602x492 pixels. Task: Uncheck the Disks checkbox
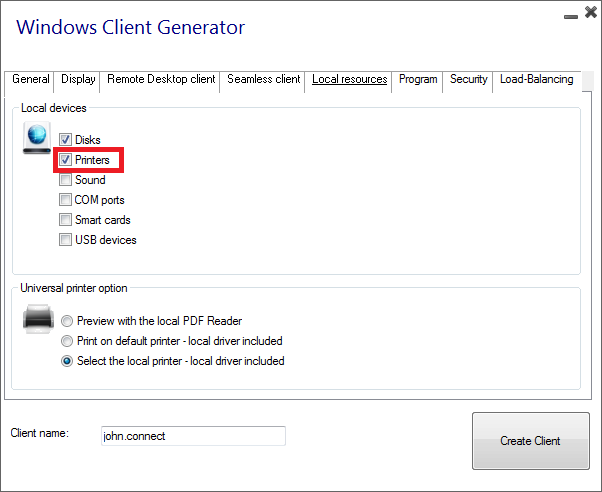[x=66, y=140]
